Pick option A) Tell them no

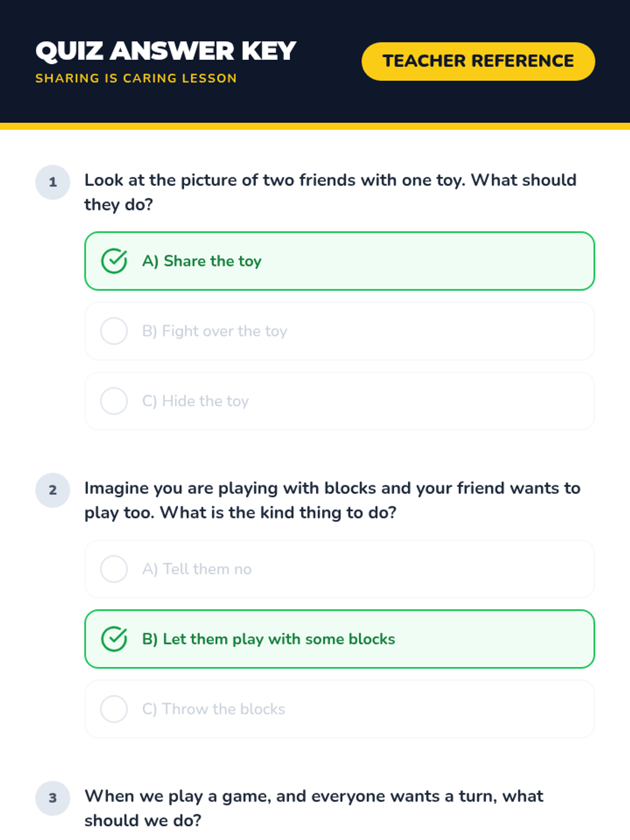pyautogui.click(x=339, y=569)
